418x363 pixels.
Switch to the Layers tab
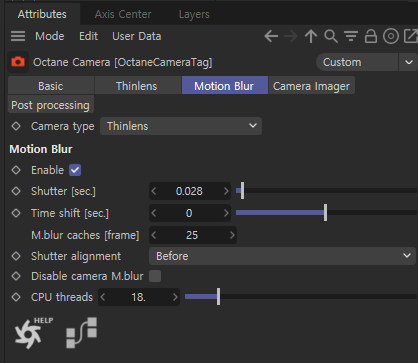pyautogui.click(x=194, y=14)
